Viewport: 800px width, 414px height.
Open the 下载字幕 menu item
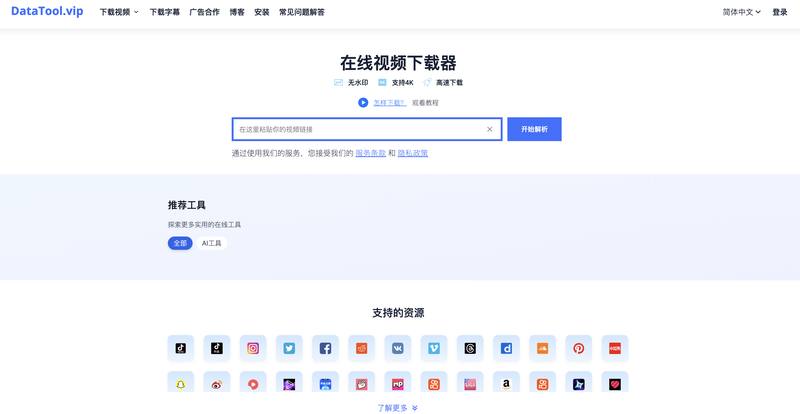[x=165, y=12]
